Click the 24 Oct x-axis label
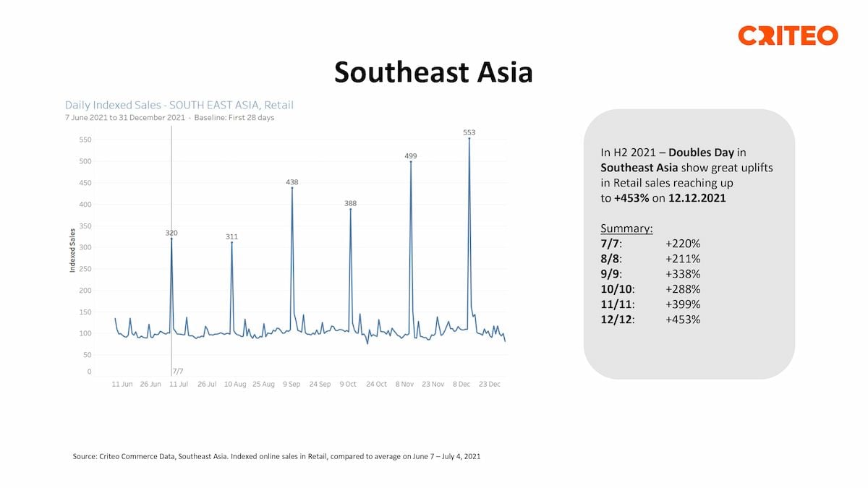The height and width of the screenshot is (488, 868). click(x=376, y=385)
